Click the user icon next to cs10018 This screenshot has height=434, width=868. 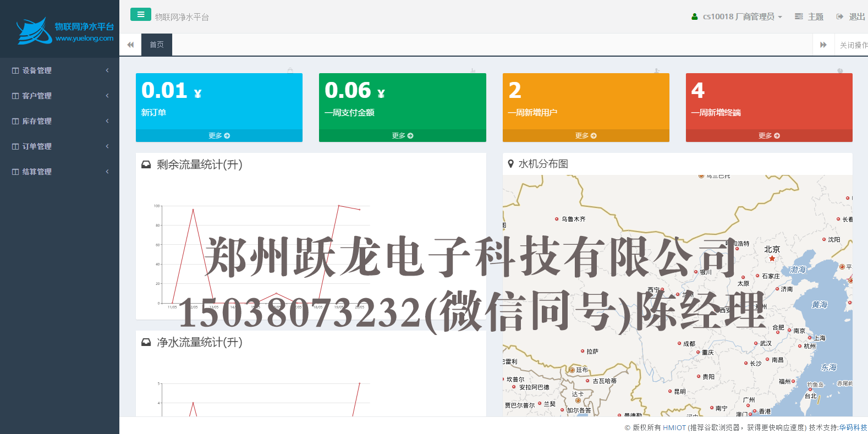point(695,17)
